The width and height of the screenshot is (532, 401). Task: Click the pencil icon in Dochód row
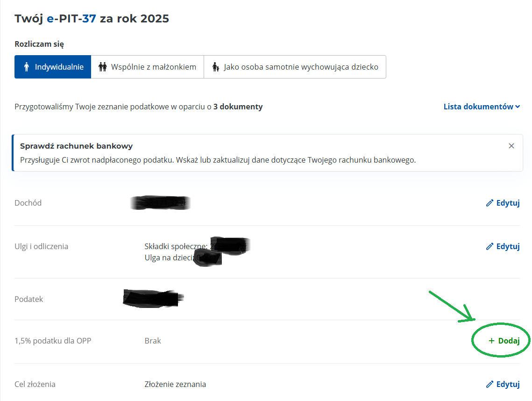pyautogui.click(x=489, y=203)
